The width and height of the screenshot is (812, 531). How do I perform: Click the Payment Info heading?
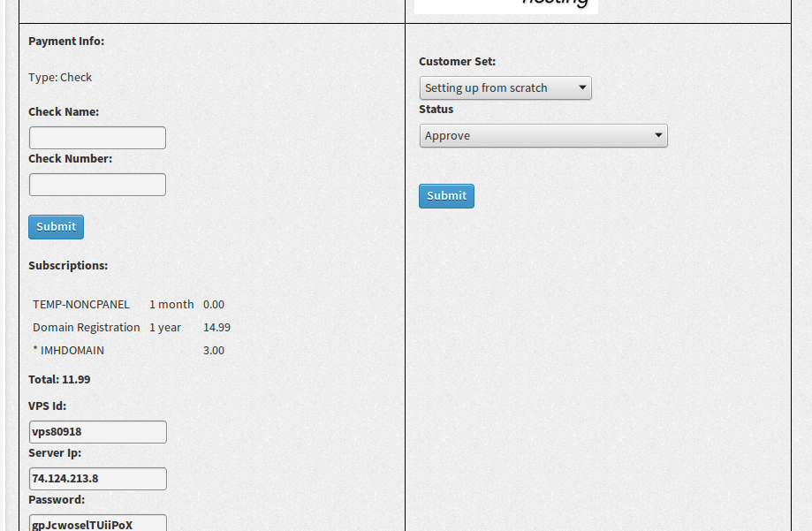pyautogui.click(x=66, y=41)
